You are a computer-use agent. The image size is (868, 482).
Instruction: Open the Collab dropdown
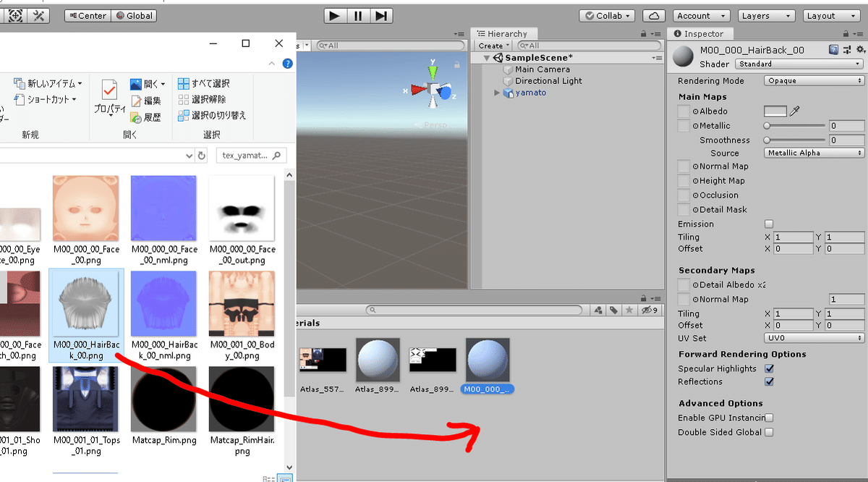607,15
